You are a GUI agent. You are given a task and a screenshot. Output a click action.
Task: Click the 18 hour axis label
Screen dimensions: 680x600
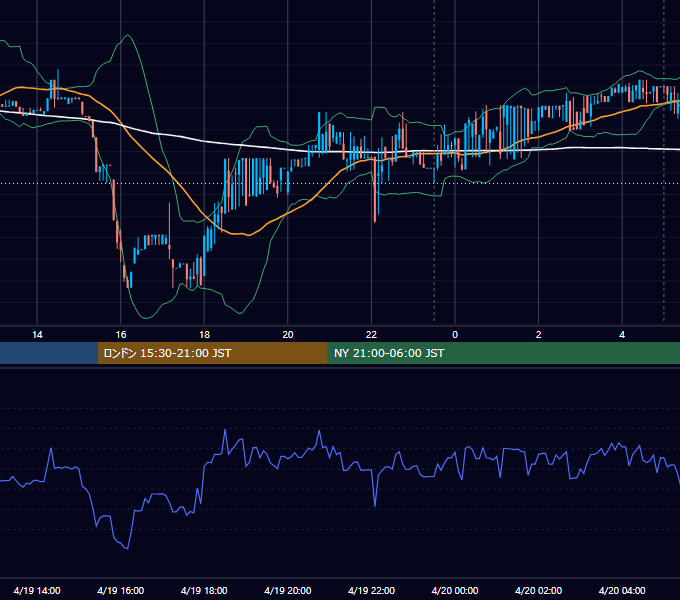point(204,335)
